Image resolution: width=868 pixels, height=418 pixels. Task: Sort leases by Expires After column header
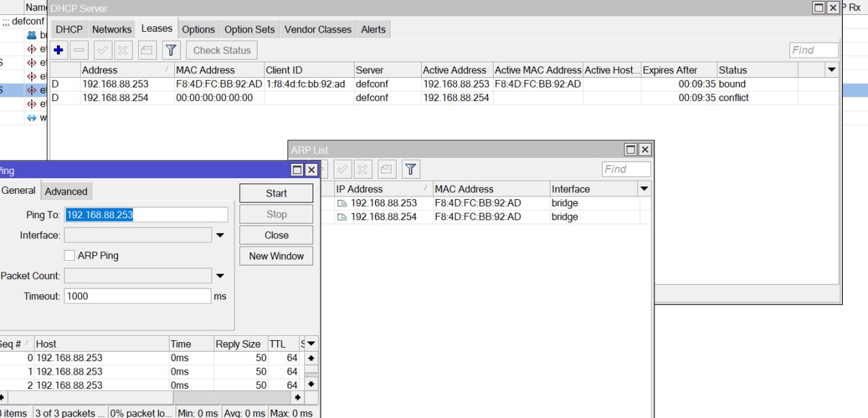[679, 70]
